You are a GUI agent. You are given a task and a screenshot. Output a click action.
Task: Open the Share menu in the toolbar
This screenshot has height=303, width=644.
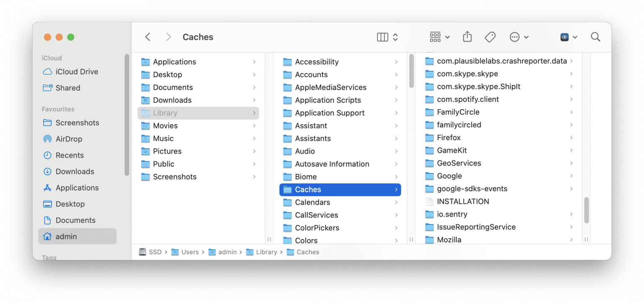pyautogui.click(x=467, y=37)
